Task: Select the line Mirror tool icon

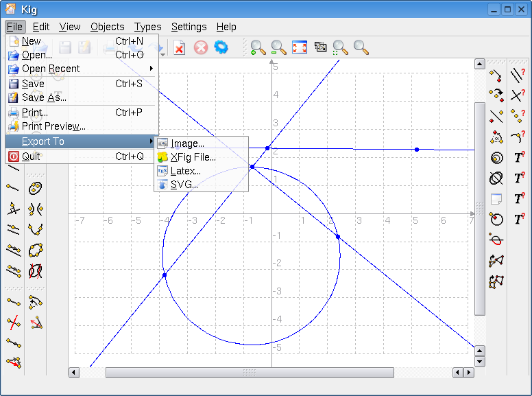Action: click(496, 117)
